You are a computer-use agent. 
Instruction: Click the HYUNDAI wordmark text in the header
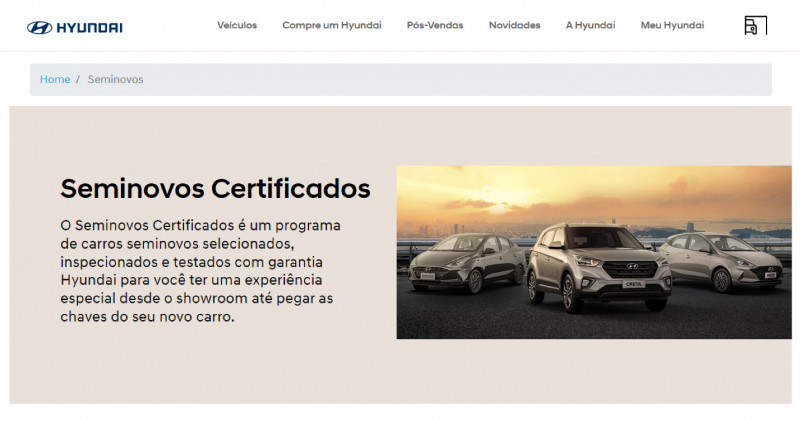point(89,27)
